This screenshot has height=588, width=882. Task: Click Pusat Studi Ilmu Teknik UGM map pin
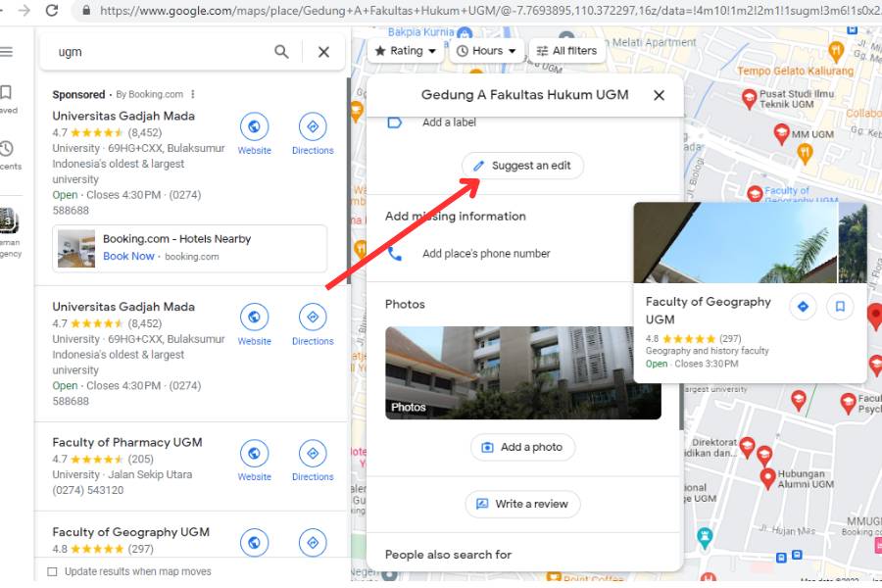(x=749, y=98)
